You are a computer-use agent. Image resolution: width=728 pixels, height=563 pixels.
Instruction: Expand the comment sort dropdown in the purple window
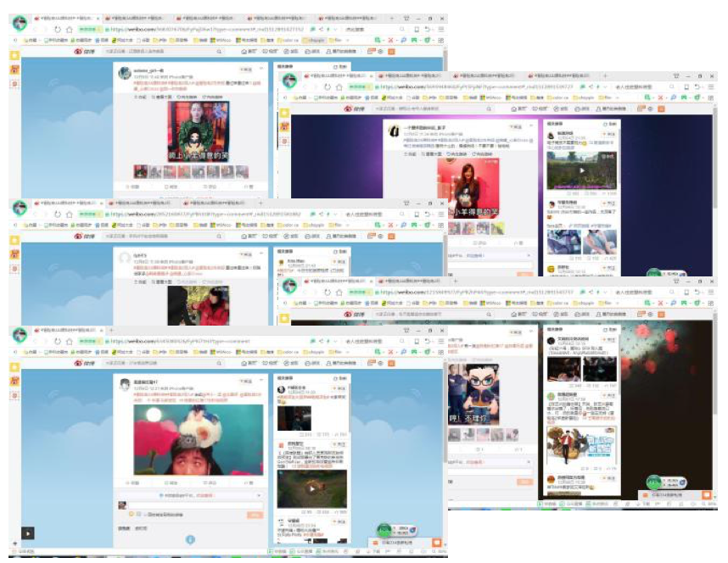pyautogui.click(x=529, y=256)
